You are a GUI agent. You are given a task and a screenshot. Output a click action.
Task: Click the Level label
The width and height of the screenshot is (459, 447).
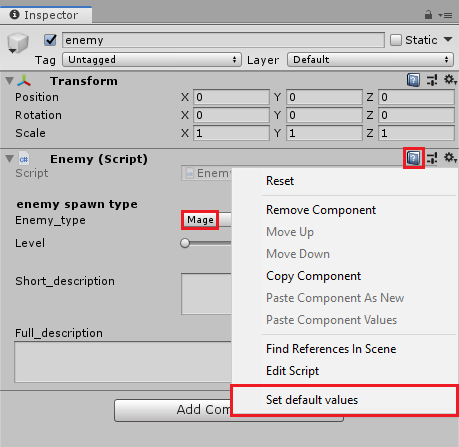coord(30,243)
